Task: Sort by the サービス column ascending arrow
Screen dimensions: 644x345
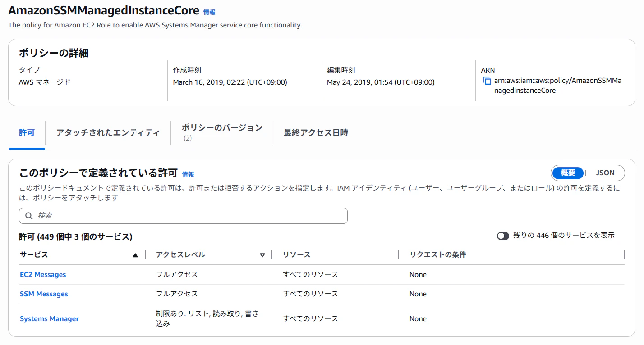Action: 135,255
